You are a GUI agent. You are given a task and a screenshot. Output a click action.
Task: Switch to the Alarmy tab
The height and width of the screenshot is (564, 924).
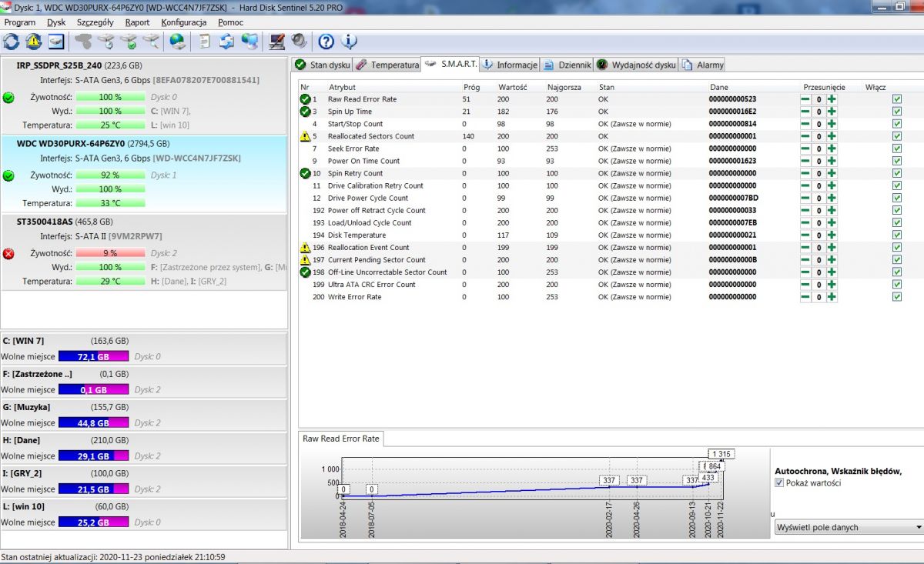click(703, 65)
